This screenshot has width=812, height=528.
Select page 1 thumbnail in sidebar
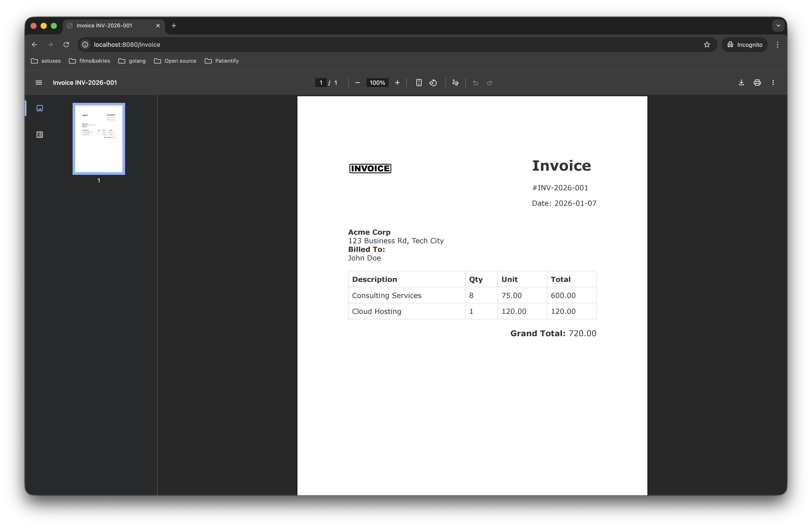(99, 139)
